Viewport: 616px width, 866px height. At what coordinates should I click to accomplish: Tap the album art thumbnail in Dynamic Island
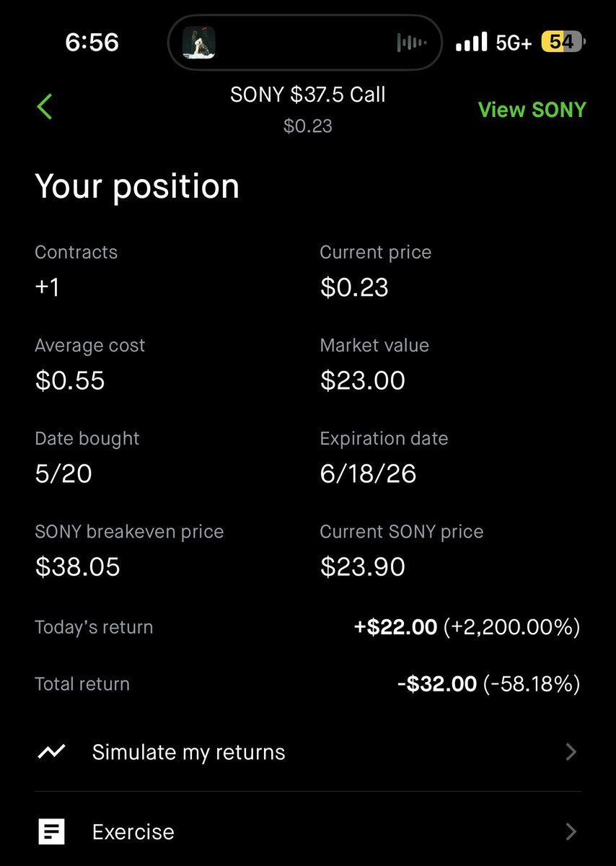[x=198, y=43]
